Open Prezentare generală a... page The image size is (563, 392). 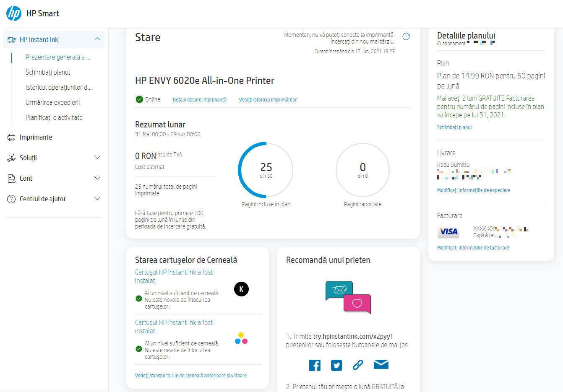click(x=58, y=57)
